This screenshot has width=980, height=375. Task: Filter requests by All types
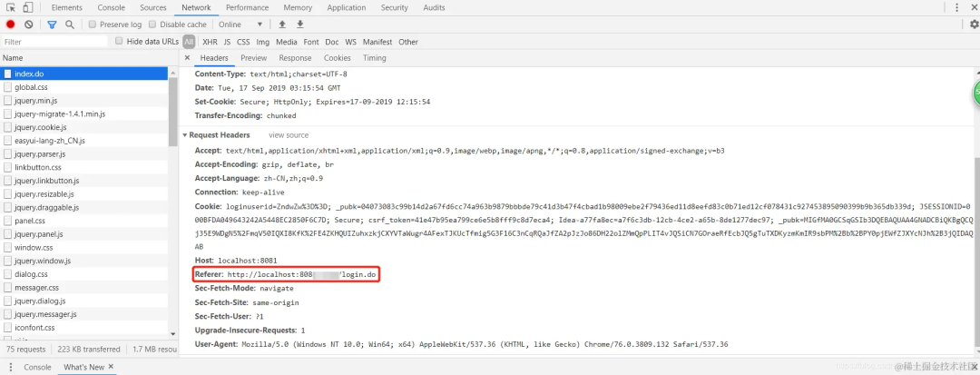[x=189, y=42]
